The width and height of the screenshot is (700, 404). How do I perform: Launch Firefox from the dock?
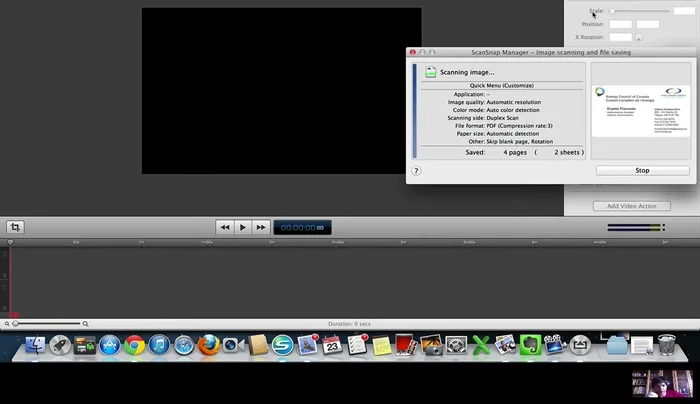click(208, 346)
